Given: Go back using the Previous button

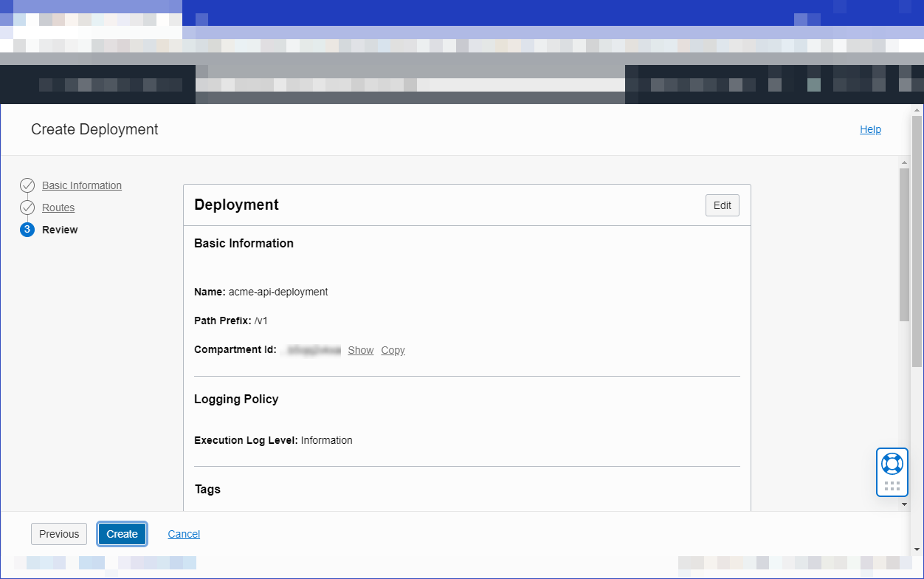Looking at the screenshot, I should coord(58,533).
